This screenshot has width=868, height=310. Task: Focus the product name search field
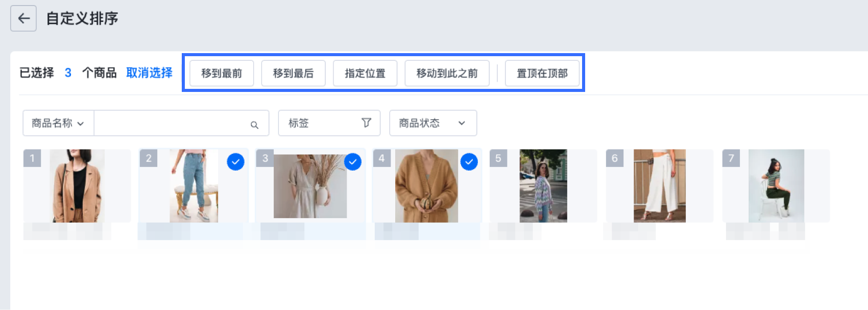(x=181, y=123)
